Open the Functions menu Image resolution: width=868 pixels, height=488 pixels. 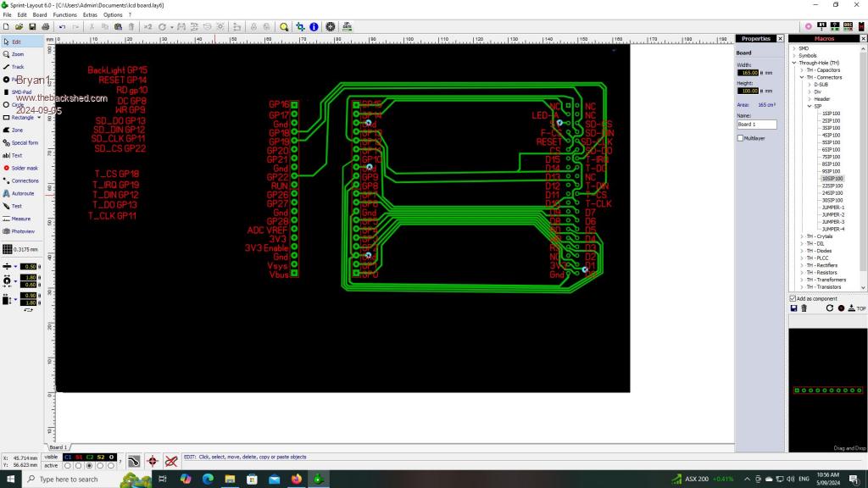pos(64,15)
